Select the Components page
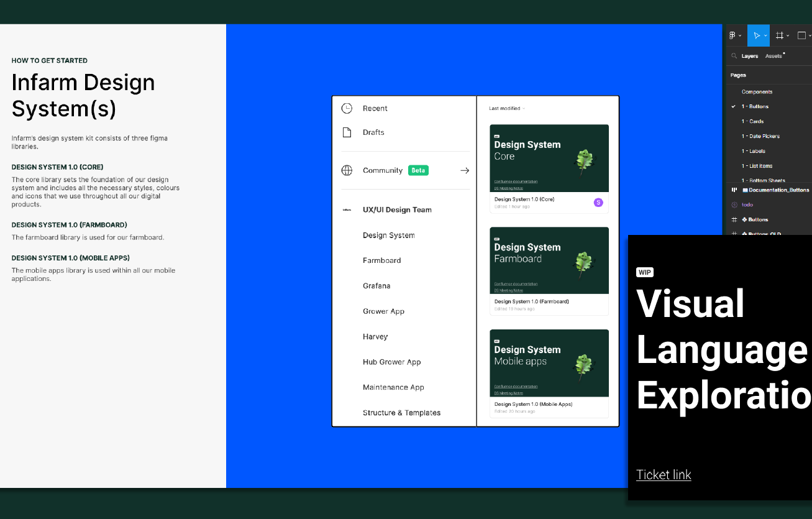Viewport: 812px width, 519px height. click(x=757, y=92)
